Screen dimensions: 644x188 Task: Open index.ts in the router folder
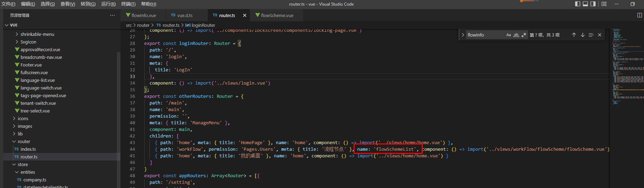coord(28,149)
